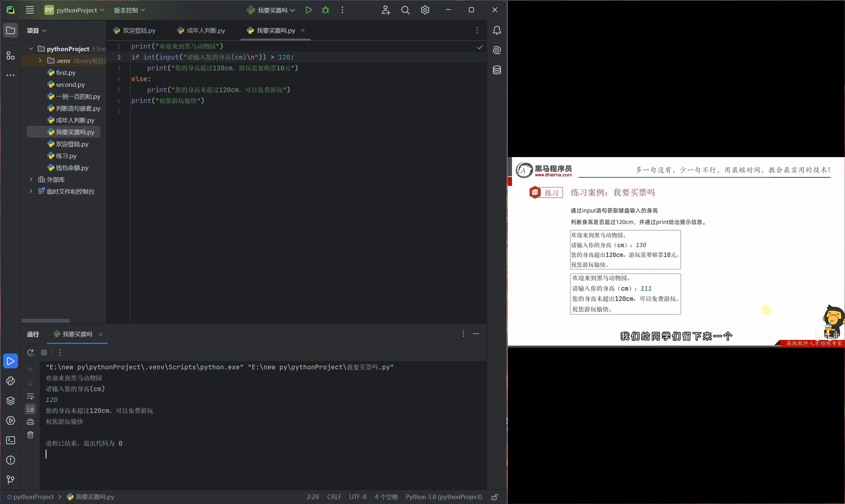Image resolution: width=845 pixels, height=504 pixels.
Task: Clear the run console output with trash icon
Action: 30,434
